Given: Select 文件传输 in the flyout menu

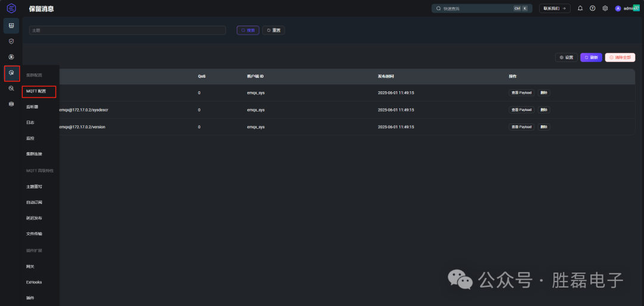Looking at the screenshot, I should (34, 234).
